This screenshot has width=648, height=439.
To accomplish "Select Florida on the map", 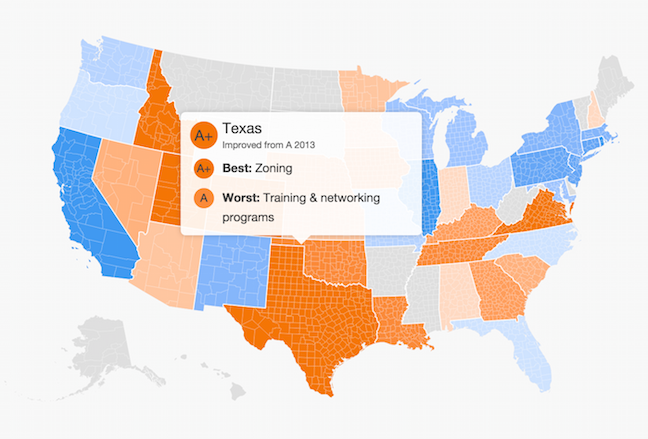I will [525, 347].
